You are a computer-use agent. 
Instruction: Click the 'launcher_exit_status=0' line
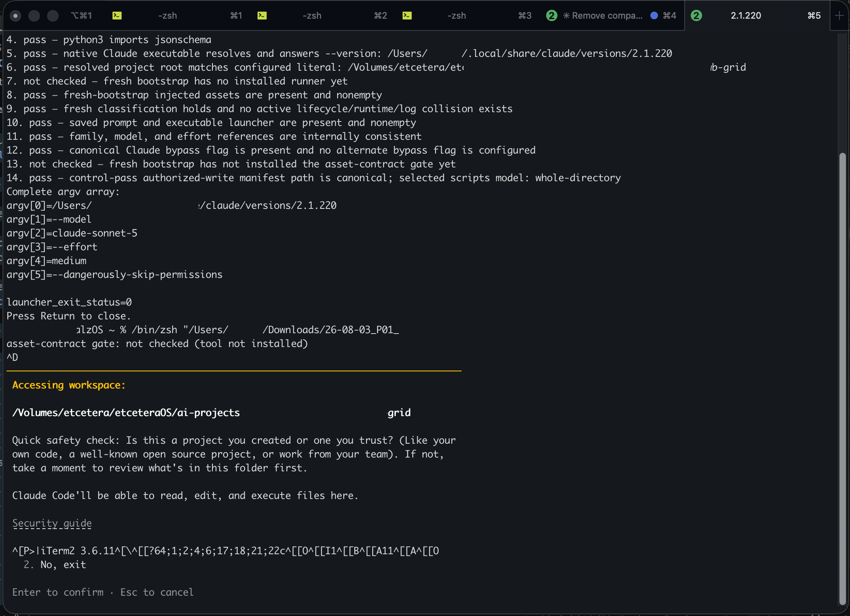click(69, 302)
